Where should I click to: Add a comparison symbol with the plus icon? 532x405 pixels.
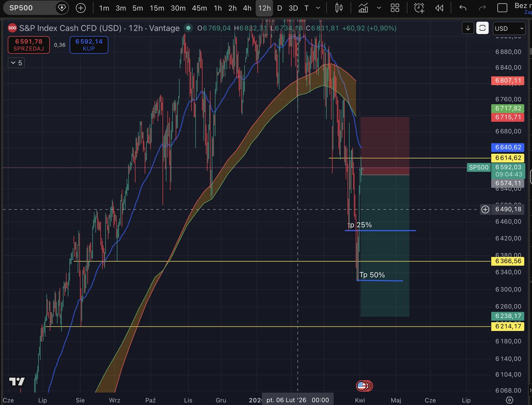coord(81,8)
